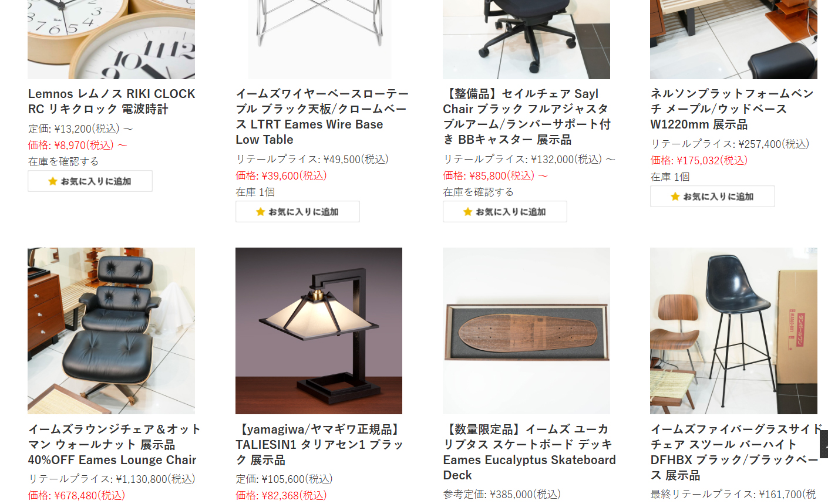Open the TALIESIN1 lamp product image
Viewport: 828px width, 504px height.
pos(319,331)
